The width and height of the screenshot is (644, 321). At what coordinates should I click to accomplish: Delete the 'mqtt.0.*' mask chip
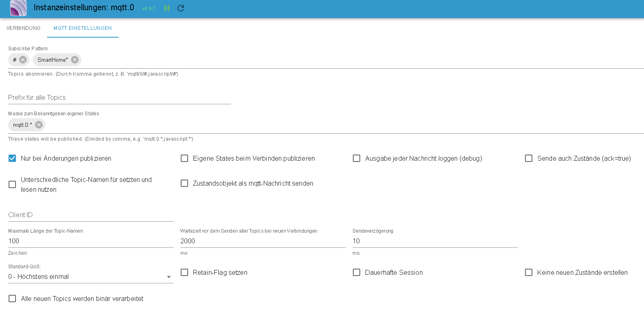pos(39,125)
